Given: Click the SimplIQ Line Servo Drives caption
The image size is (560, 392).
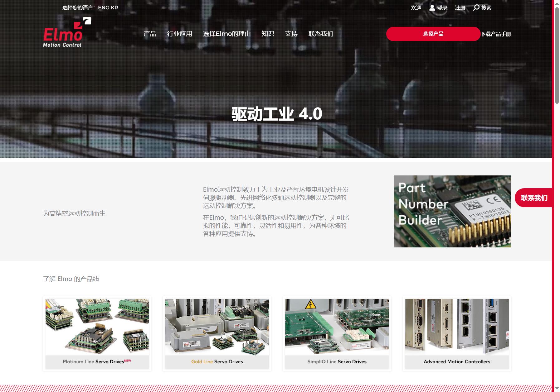Looking at the screenshot, I should (x=337, y=361).
